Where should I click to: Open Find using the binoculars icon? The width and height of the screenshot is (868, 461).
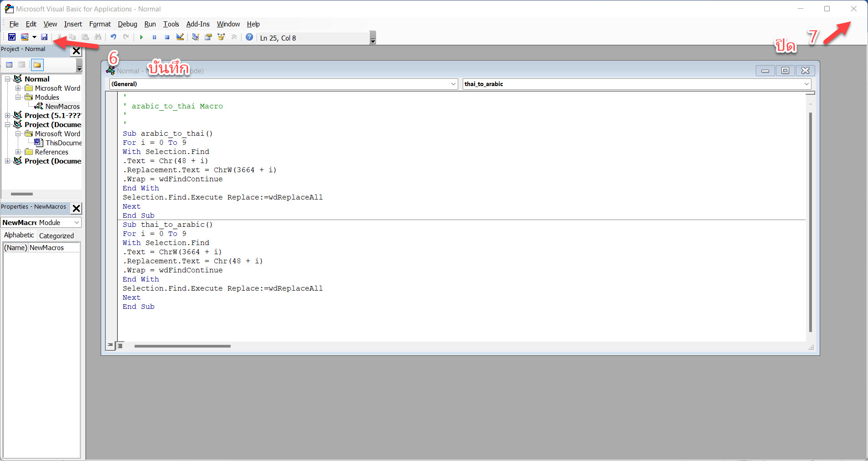click(x=98, y=37)
